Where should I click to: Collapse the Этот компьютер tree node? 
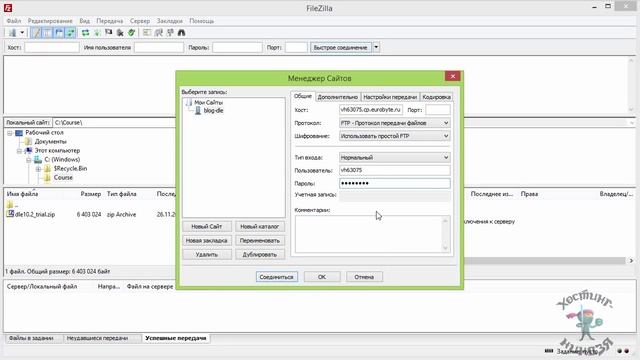tap(19, 151)
